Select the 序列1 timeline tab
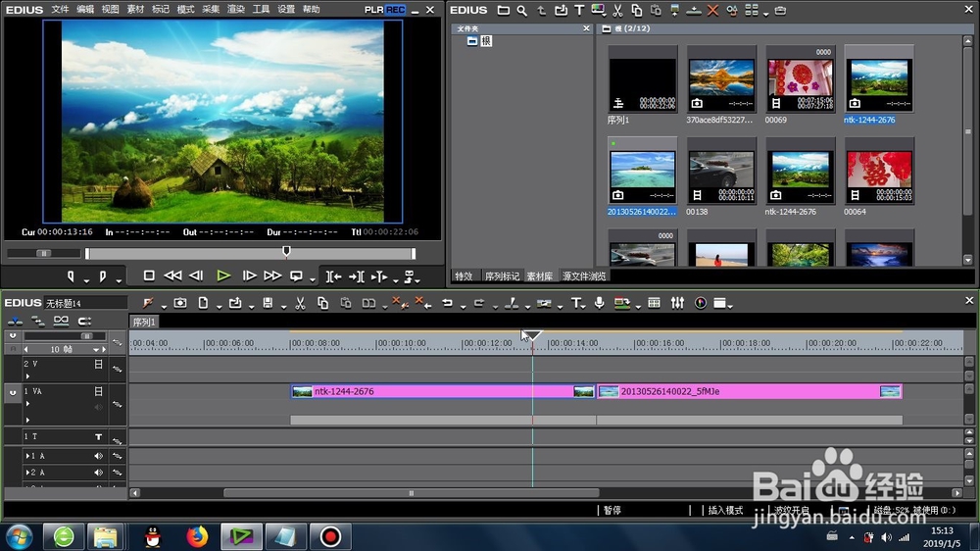 click(x=144, y=322)
